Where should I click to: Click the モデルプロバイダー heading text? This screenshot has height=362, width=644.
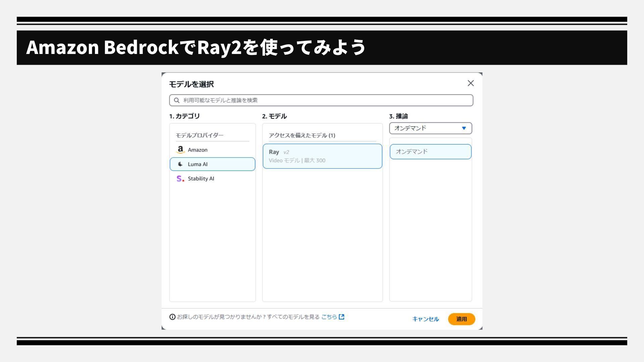click(x=200, y=135)
